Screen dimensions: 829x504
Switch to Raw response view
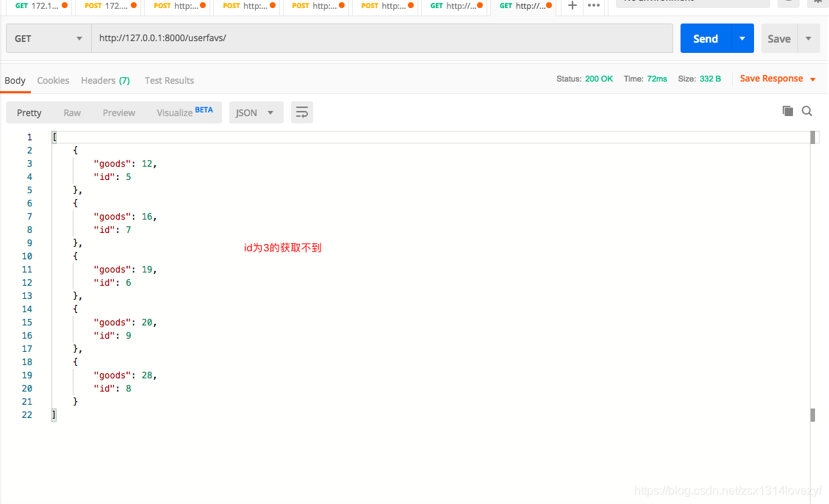pyautogui.click(x=71, y=112)
